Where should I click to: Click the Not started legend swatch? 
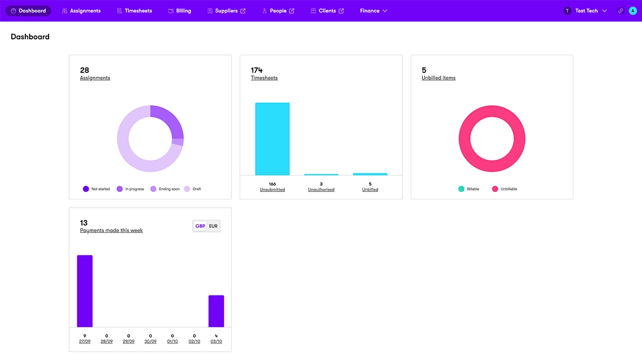(86, 189)
